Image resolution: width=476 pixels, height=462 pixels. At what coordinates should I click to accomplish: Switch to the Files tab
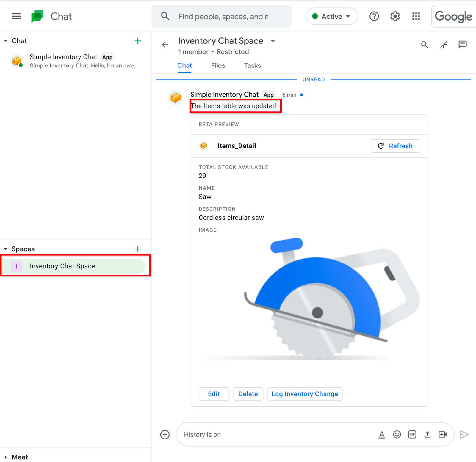coord(218,65)
